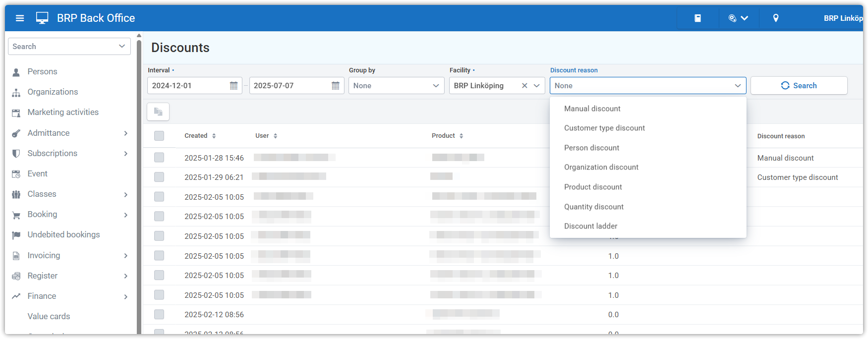Open start date calendar picker
Viewport: 868px width, 339px height.
pyautogui.click(x=234, y=86)
